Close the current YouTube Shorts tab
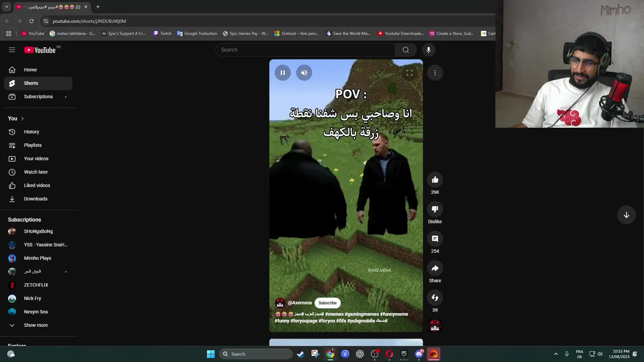The height and width of the screenshot is (362, 644). pos(86,7)
